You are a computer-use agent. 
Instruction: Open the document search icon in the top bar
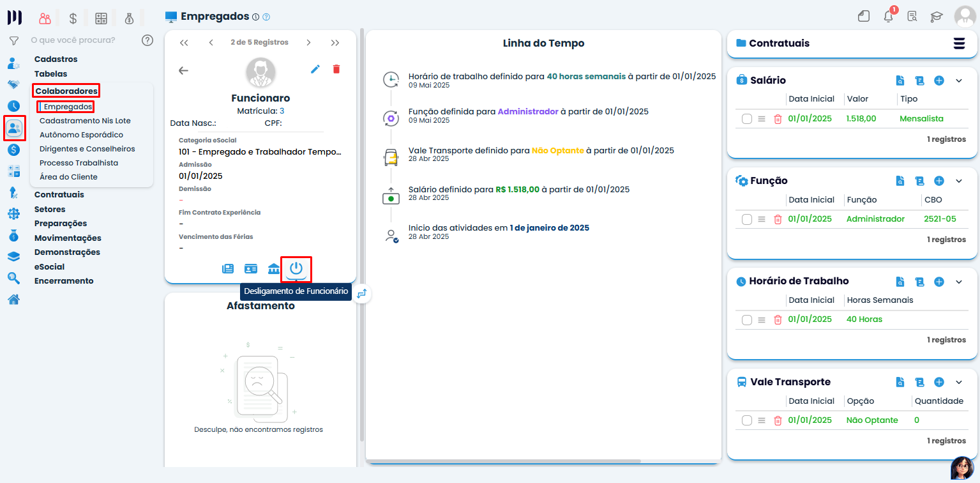pyautogui.click(x=912, y=17)
